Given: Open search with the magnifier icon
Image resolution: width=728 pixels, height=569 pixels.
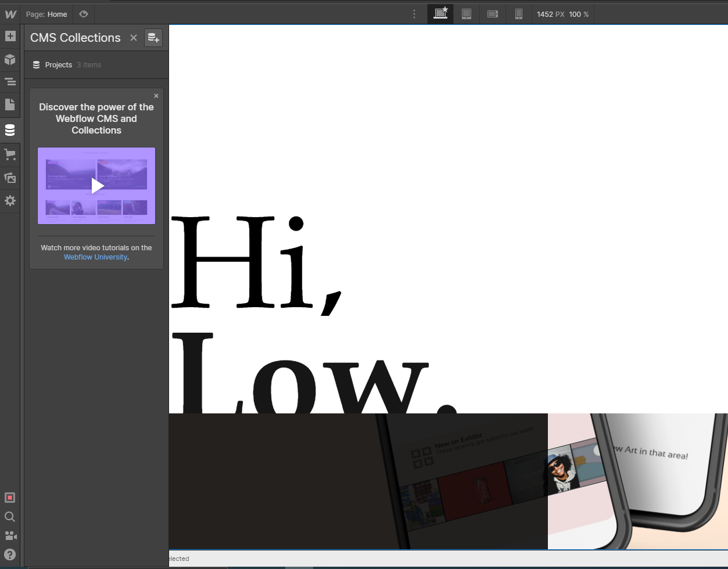Looking at the screenshot, I should pyautogui.click(x=10, y=517).
